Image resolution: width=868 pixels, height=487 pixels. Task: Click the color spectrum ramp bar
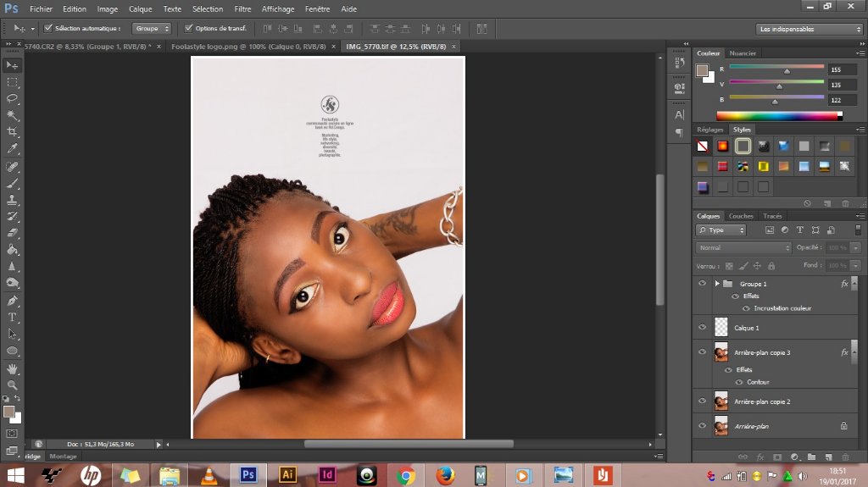pyautogui.click(x=779, y=116)
